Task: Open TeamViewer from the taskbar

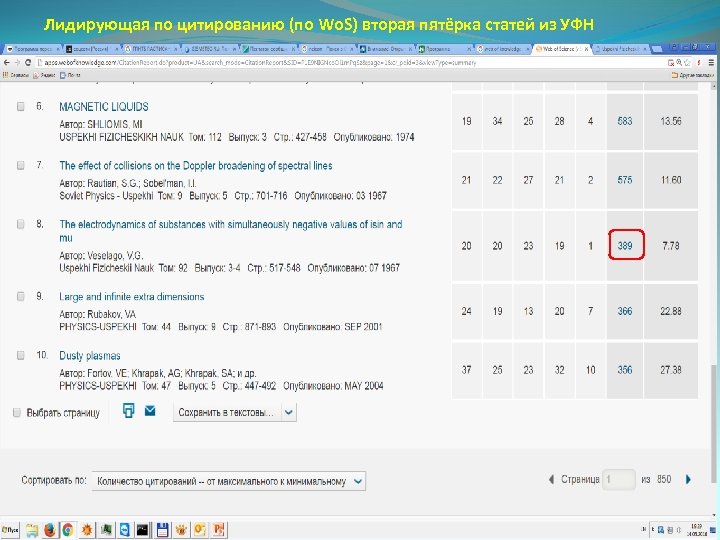Action: coord(124,530)
